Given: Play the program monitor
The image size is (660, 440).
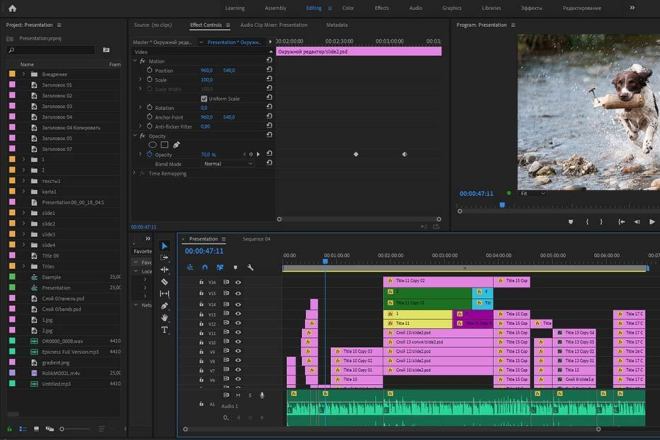Looking at the screenshot, I should point(652,221).
